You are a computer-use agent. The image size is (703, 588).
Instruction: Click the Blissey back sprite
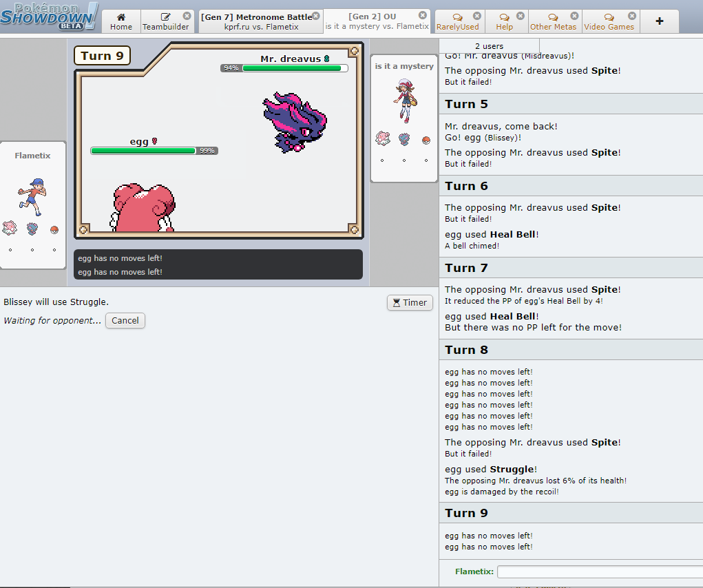(x=142, y=207)
